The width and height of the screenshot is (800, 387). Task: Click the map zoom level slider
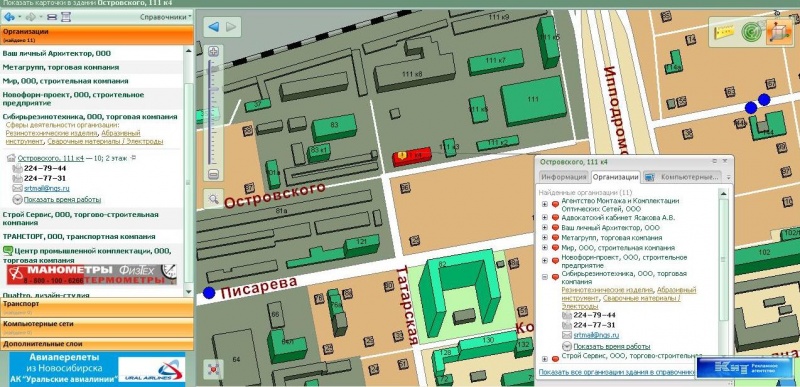coord(210,112)
